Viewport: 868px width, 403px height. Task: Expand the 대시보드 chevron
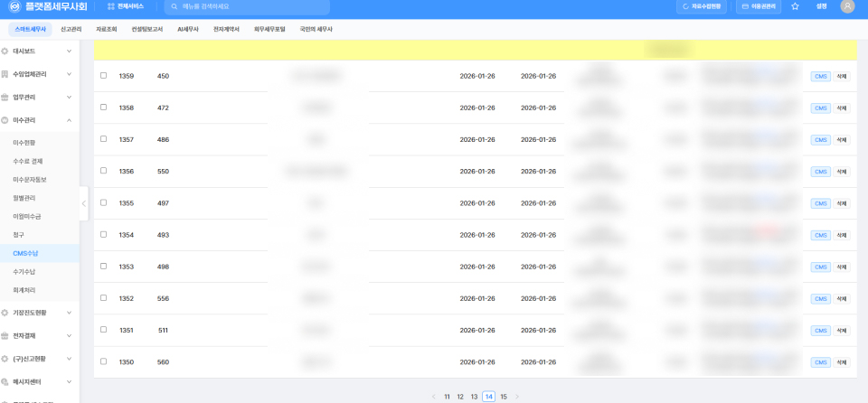(x=70, y=51)
